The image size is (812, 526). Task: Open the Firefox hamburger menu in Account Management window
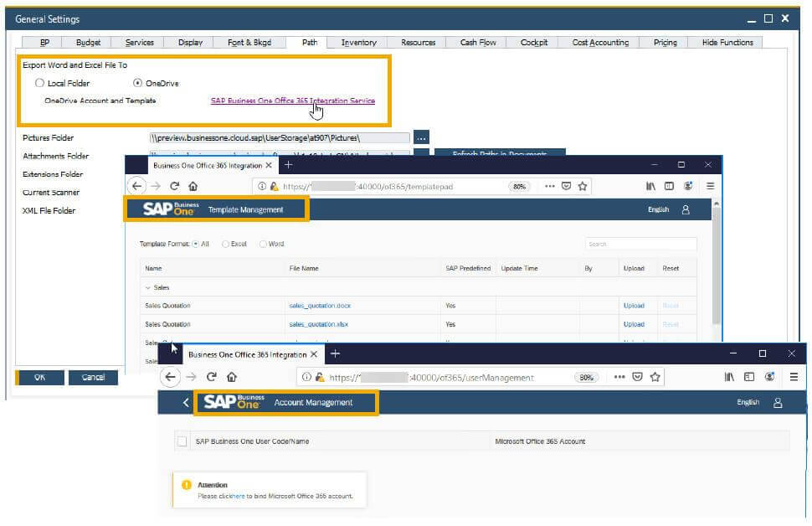coord(792,378)
